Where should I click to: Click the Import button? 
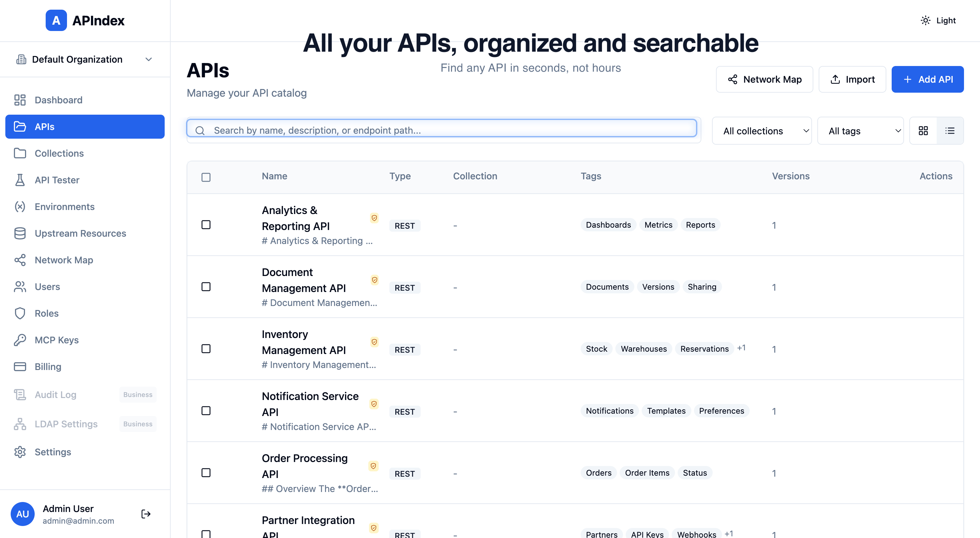coord(852,80)
